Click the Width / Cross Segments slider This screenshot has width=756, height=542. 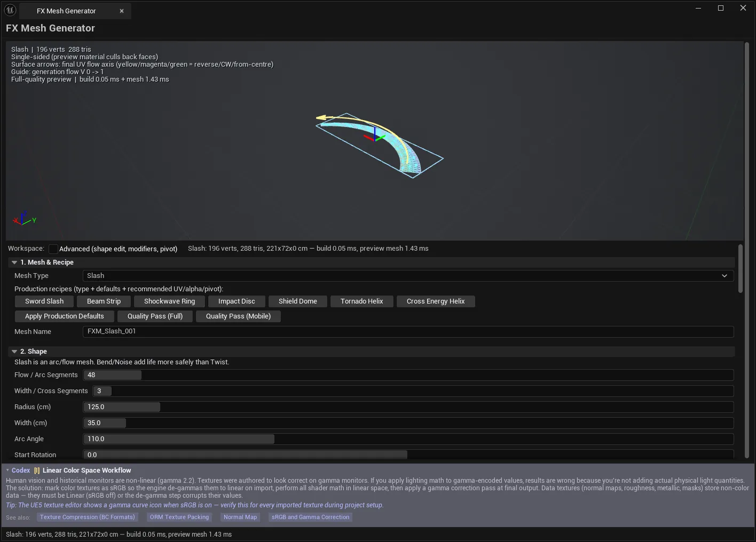413,391
